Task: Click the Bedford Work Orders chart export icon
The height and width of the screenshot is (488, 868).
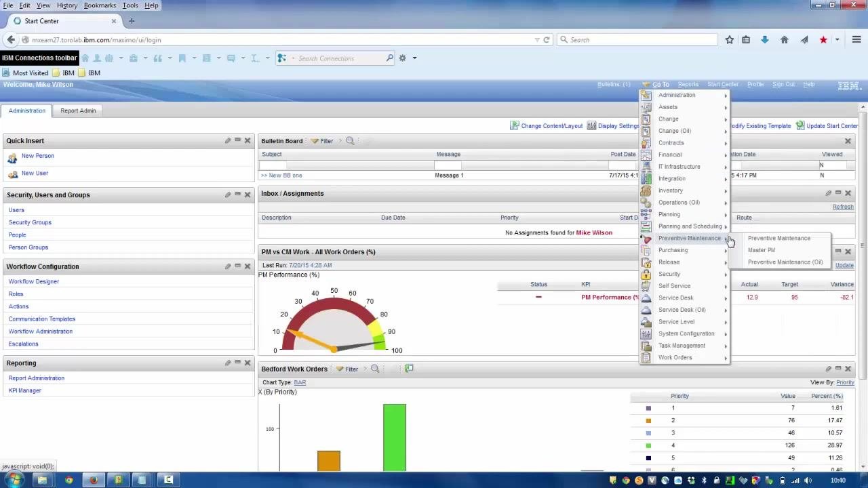Action: (x=409, y=369)
